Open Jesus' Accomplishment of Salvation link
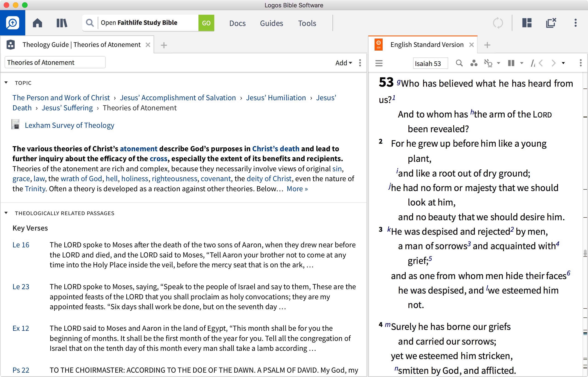The width and height of the screenshot is (588, 377). [178, 98]
